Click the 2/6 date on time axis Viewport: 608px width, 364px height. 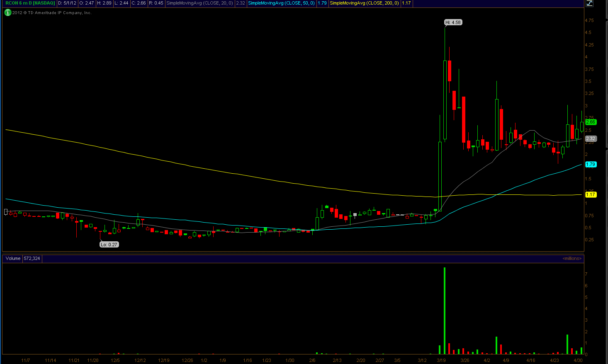[312, 360]
